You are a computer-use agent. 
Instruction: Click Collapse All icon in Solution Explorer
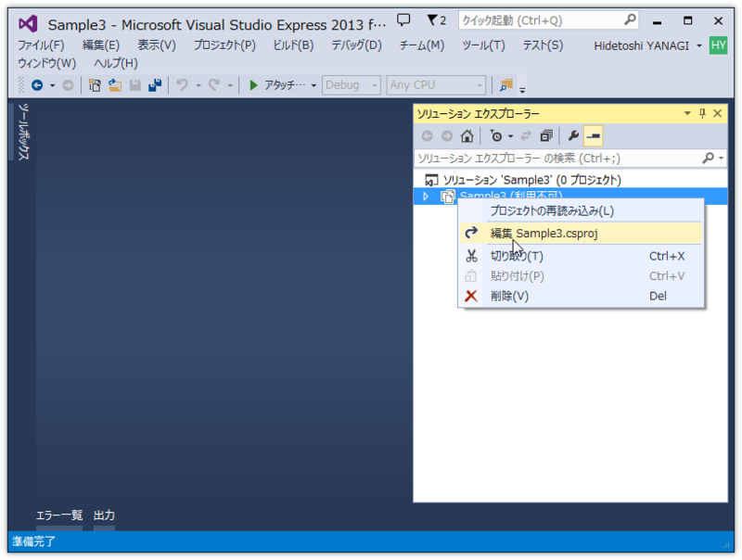(x=546, y=136)
